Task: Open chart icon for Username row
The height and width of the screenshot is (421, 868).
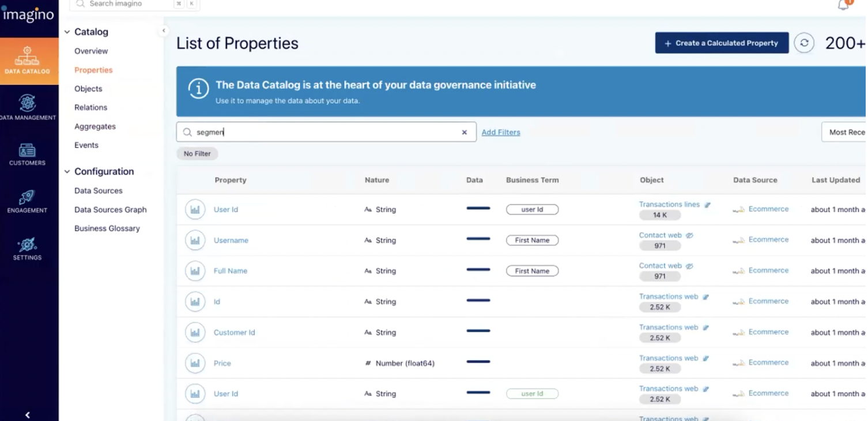Action: coord(195,240)
